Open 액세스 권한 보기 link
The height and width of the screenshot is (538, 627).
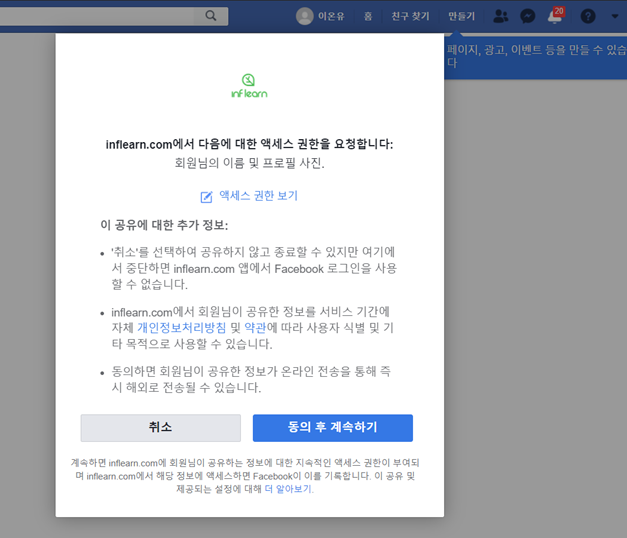[258, 196]
